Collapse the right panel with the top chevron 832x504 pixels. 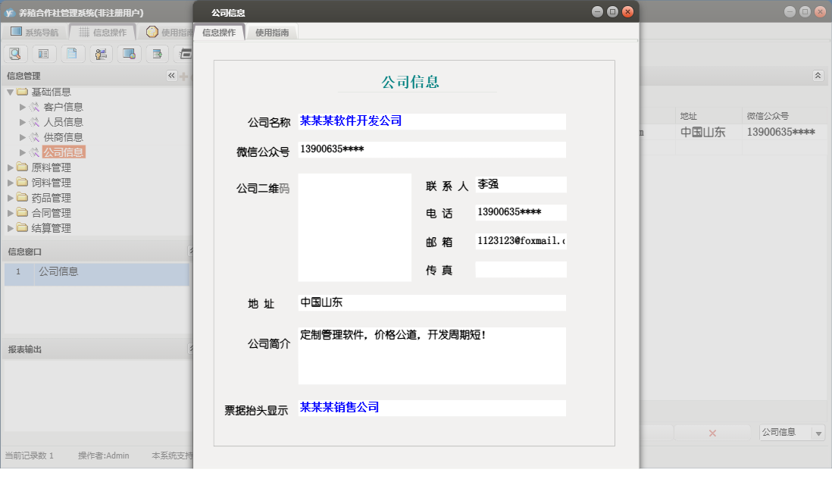pos(818,75)
